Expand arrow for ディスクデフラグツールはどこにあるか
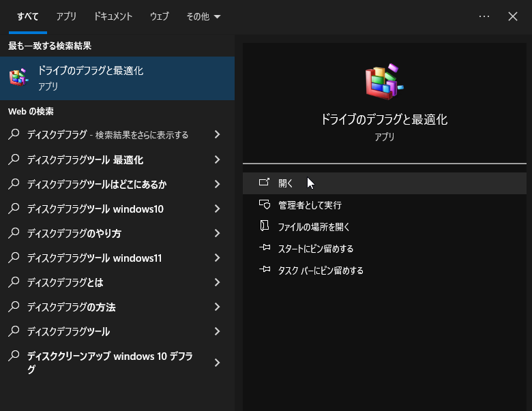532x411 pixels. [217, 184]
